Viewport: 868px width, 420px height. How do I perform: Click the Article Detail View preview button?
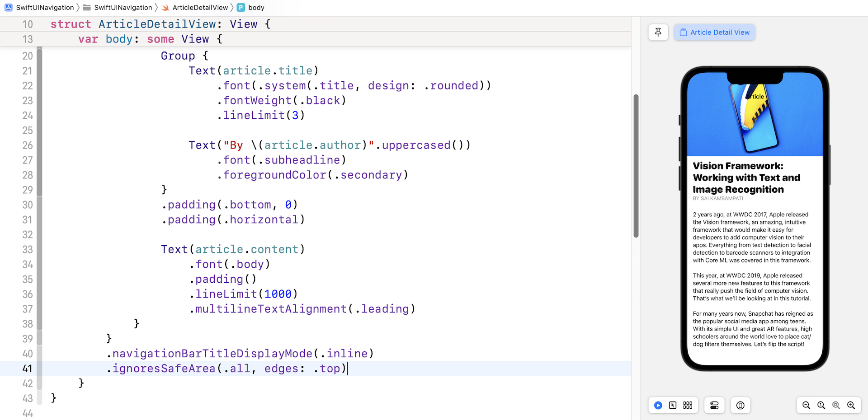[714, 32]
